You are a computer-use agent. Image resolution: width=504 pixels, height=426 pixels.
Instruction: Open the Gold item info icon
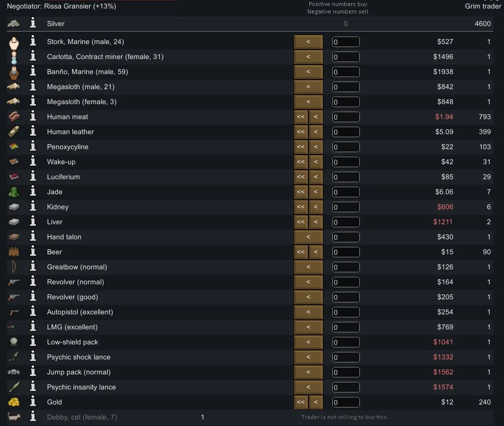(33, 402)
